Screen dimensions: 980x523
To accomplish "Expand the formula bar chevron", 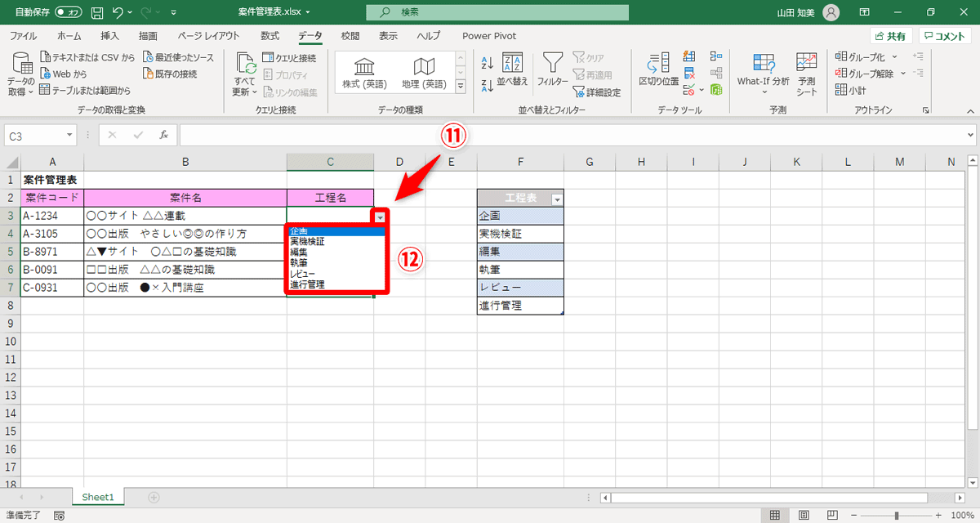I will [x=970, y=135].
